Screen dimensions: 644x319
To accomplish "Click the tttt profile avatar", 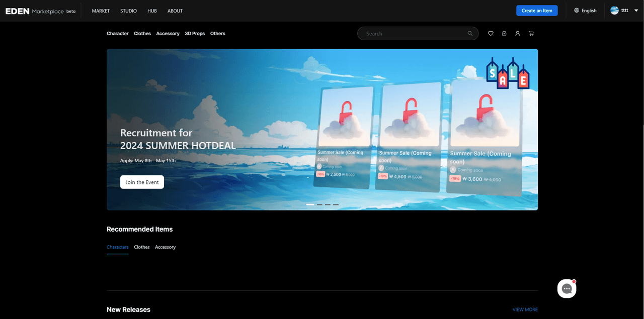I will point(614,11).
